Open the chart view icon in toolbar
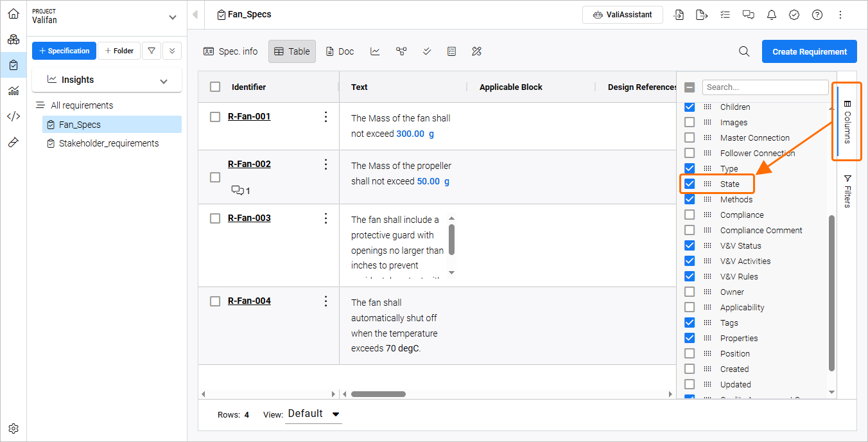The height and width of the screenshot is (442, 868). 375,51
